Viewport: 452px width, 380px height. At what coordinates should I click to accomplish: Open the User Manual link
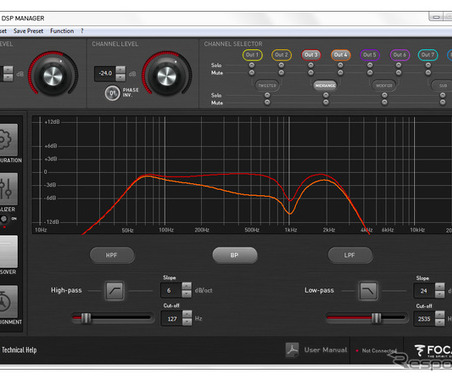pos(326,350)
